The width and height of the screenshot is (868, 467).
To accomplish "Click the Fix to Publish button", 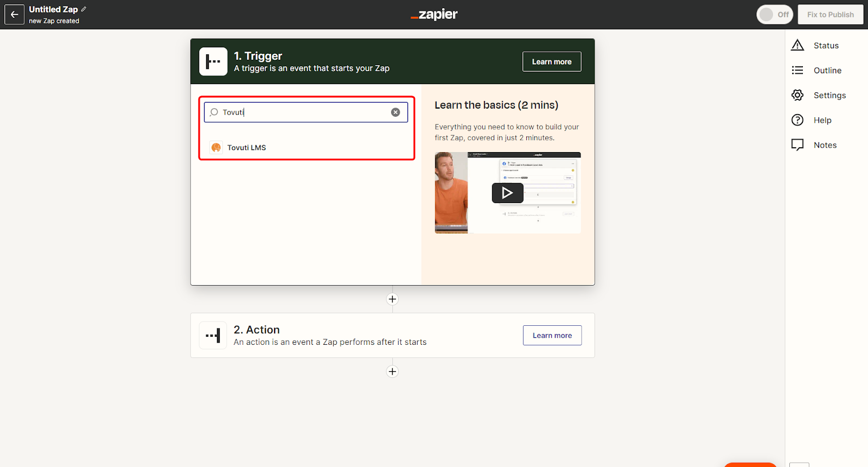I will click(x=830, y=15).
